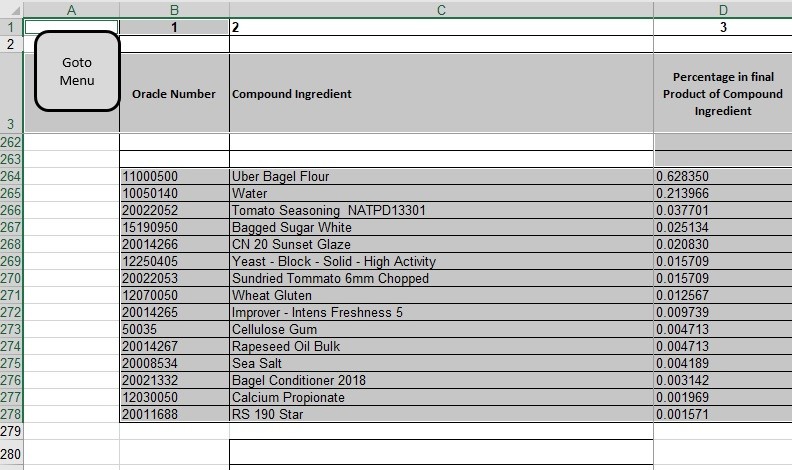Click CN 20 Sunset Glaze cell

tap(441, 244)
